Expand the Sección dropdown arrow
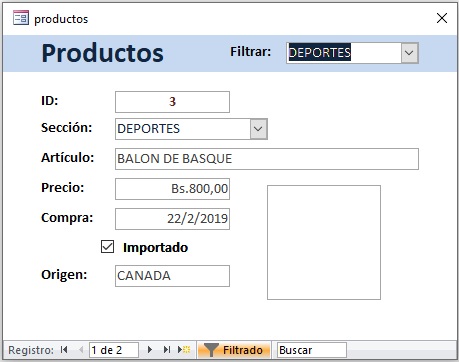The width and height of the screenshot is (459, 362). pyautogui.click(x=259, y=129)
